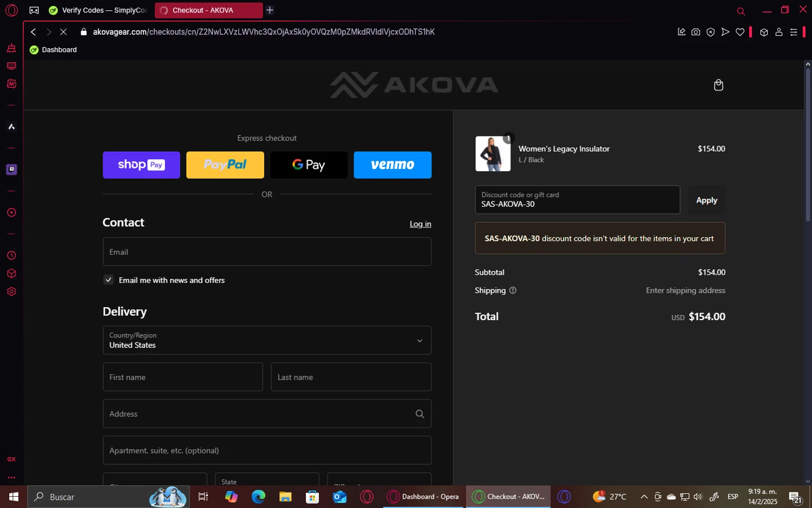Screen dimensions: 812x508
Task: Expand the Country/Region dropdown
Action: click(x=267, y=340)
